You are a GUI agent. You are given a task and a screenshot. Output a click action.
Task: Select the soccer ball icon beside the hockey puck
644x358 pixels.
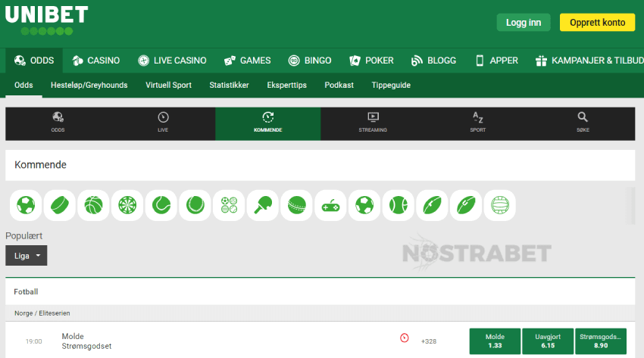26,205
